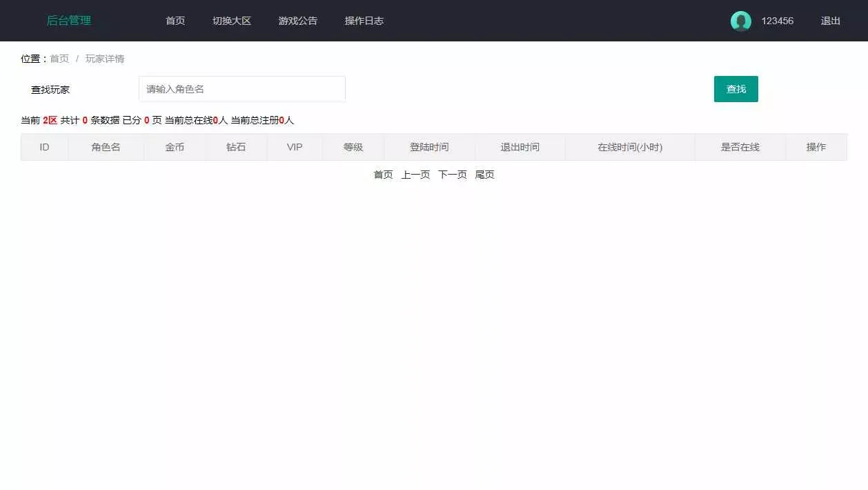The height and width of the screenshot is (490, 868).
Task: Jump to last page with 尾页
Action: (x=485, y=175)
